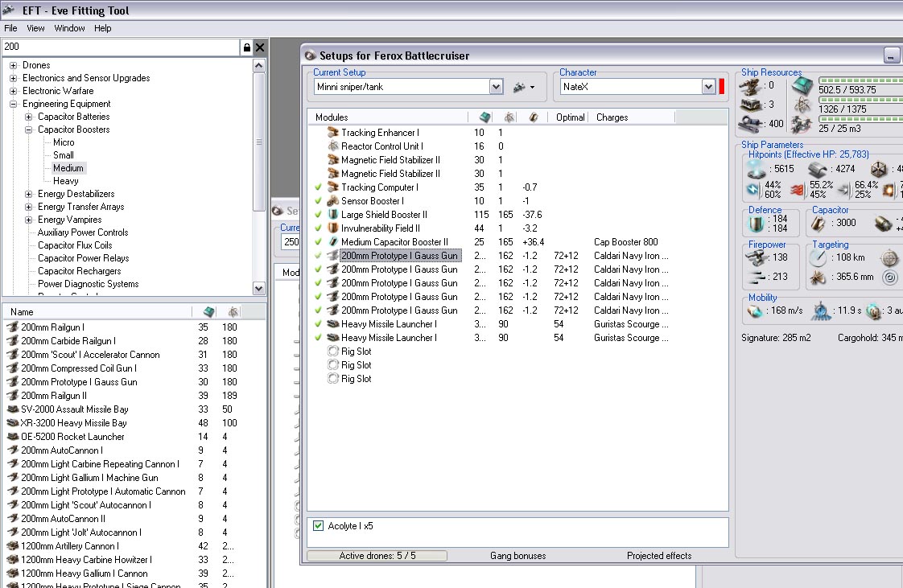This screenshot has height=588, width=903.
Task: Click the ship setup tool icon beside Current Setup
Action: pos(520,86)
